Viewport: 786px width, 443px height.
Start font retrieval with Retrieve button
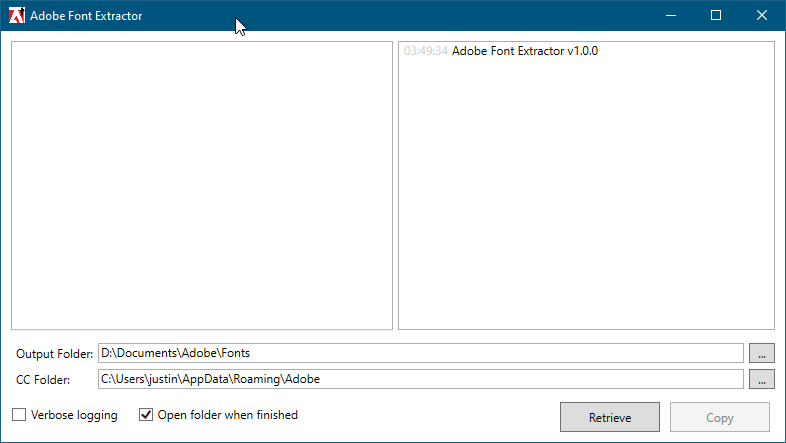610,417
